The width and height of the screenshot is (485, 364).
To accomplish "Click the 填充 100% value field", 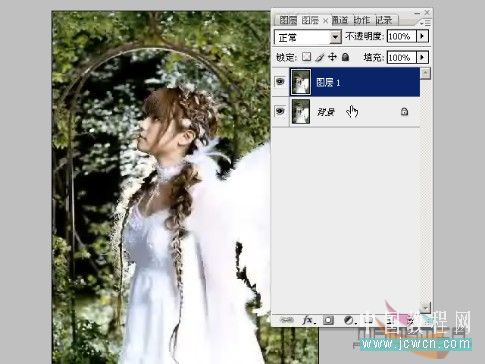I will coord(402,57).
